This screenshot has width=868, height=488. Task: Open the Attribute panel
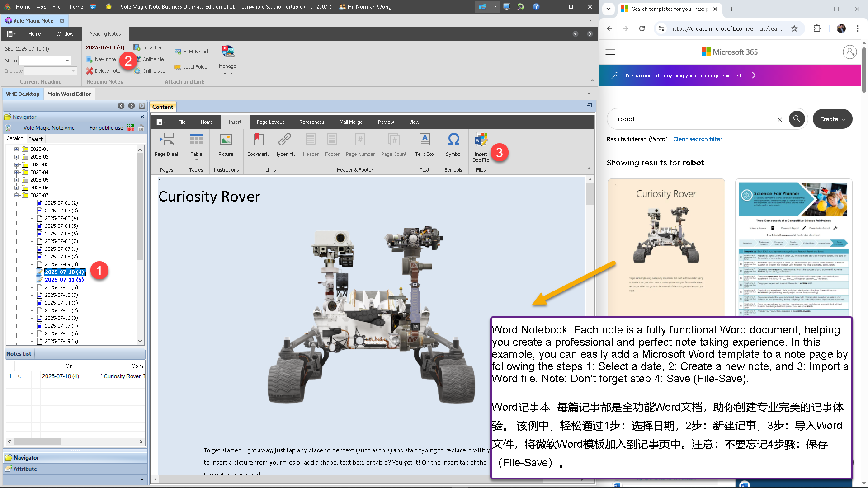pos(75,469)
